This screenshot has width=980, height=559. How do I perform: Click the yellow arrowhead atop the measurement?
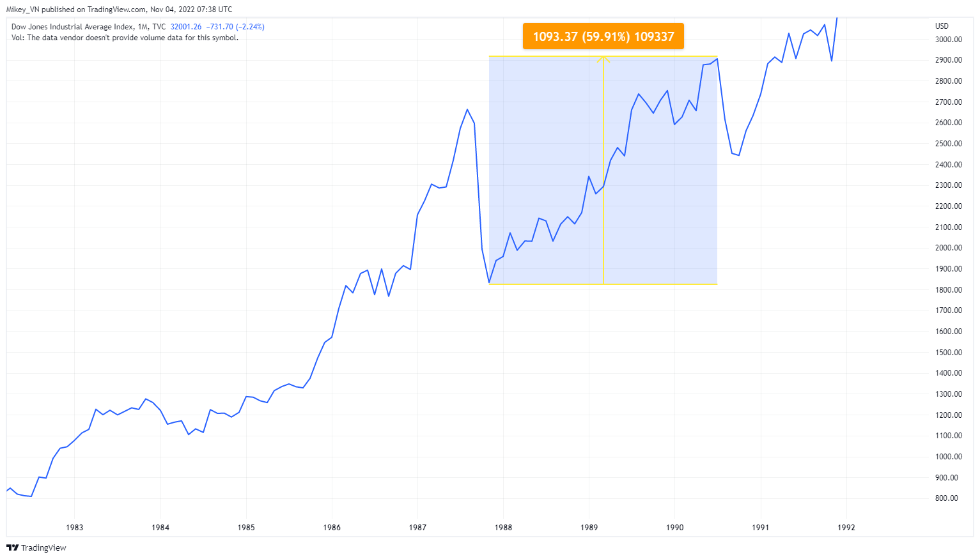click(x=603, y=59)
